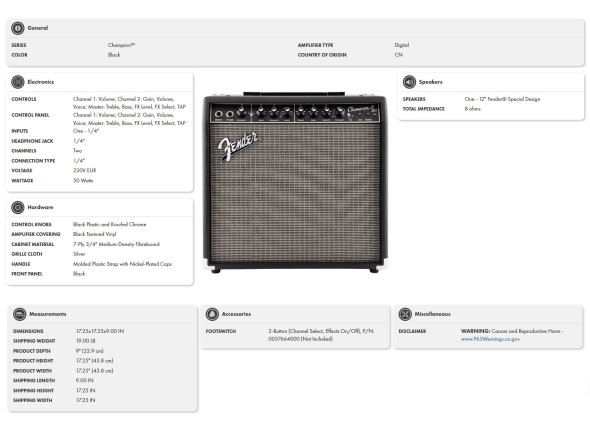Click the HEADPHONE JACK label

point(32,141)
